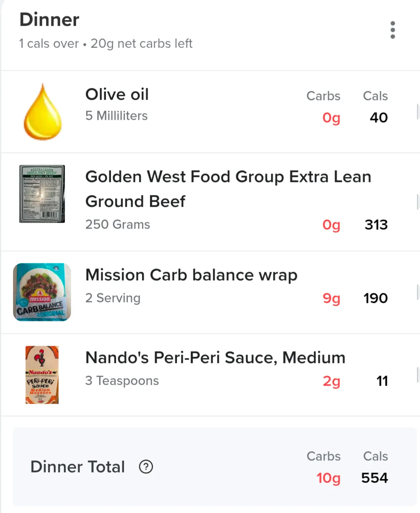Open the Olive oil food entry

tap(210, 112)
